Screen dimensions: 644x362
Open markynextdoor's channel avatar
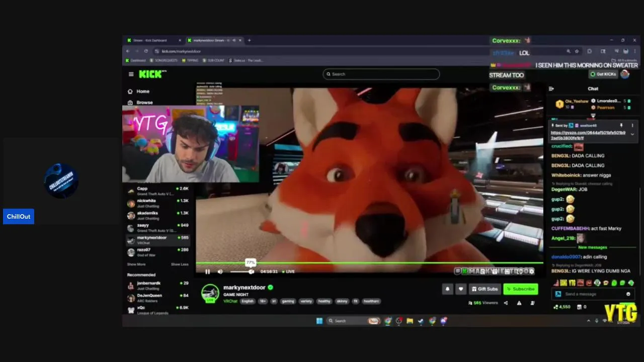pos(210,293)
